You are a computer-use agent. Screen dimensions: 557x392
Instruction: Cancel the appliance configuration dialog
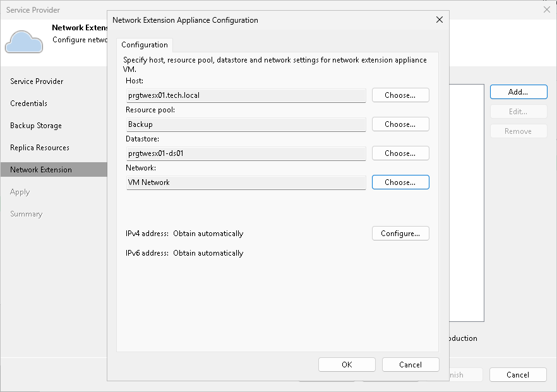coord(410,364)
